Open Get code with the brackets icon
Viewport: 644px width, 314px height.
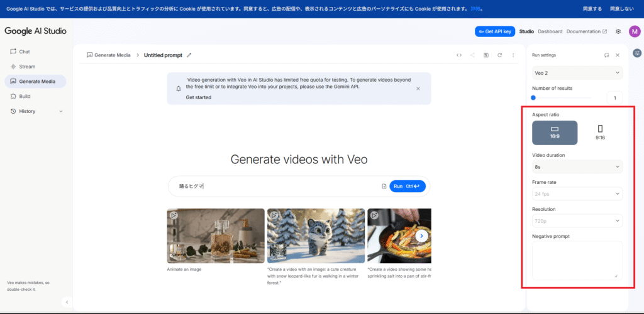pyautogui.click(x=459, y=55)
